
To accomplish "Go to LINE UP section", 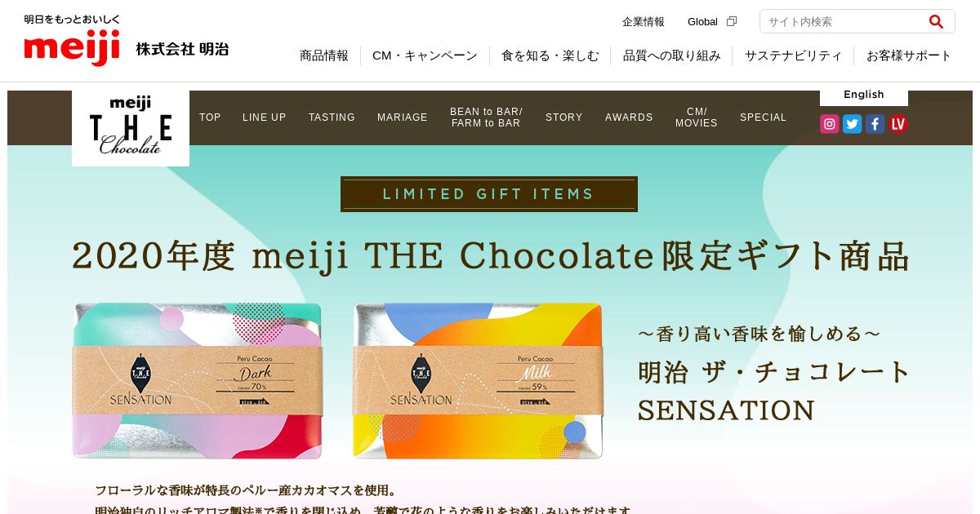I will click(x=265, y=117).
